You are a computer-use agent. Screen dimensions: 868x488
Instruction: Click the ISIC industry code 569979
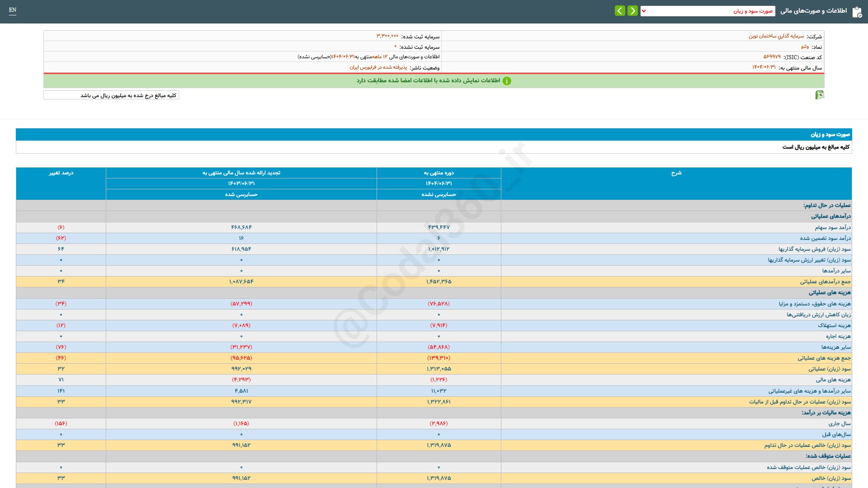pyautogui.click(x=772, y=57)
